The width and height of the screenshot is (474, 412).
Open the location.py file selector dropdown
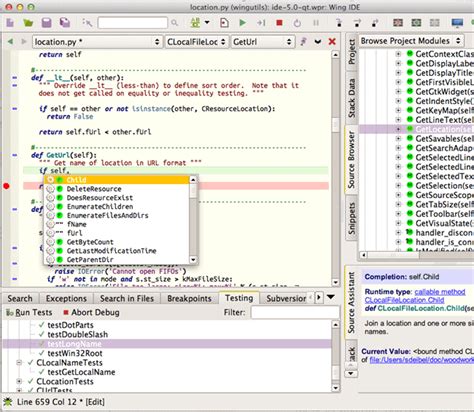tap(97, 42)
